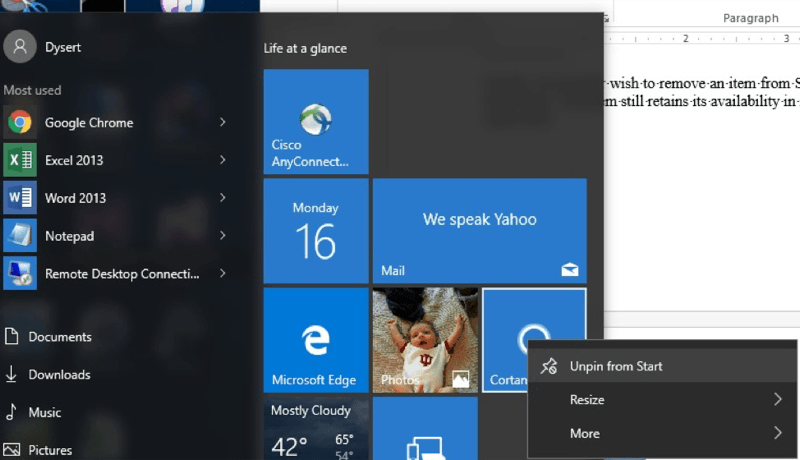This screenshot has width=800, height=460.
Task: Open the Documents folder shortcut
Action: [x=48, y=337]
